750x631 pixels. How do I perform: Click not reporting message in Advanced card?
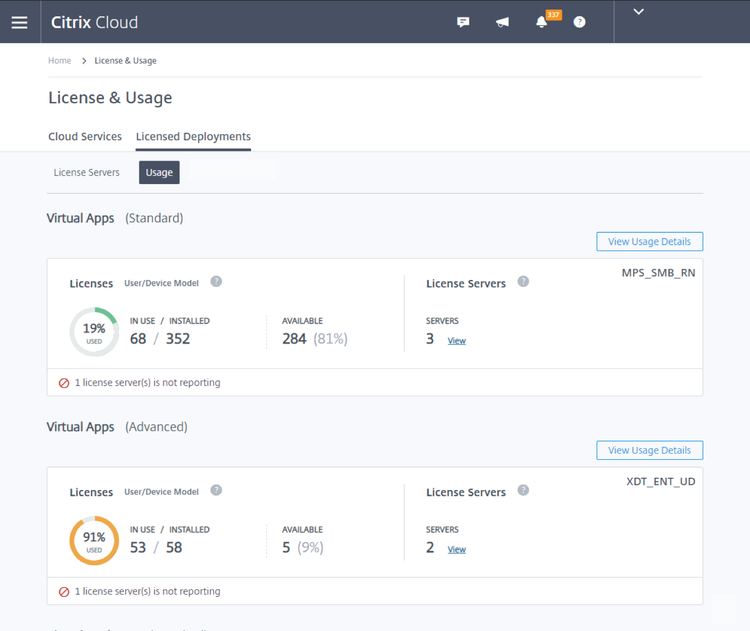(147, 591)
